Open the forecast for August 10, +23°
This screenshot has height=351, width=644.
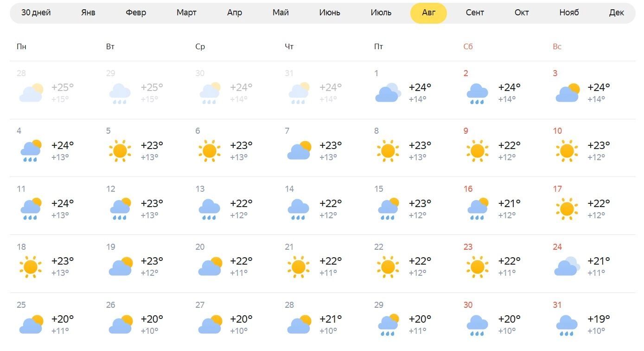click(591, 148)
